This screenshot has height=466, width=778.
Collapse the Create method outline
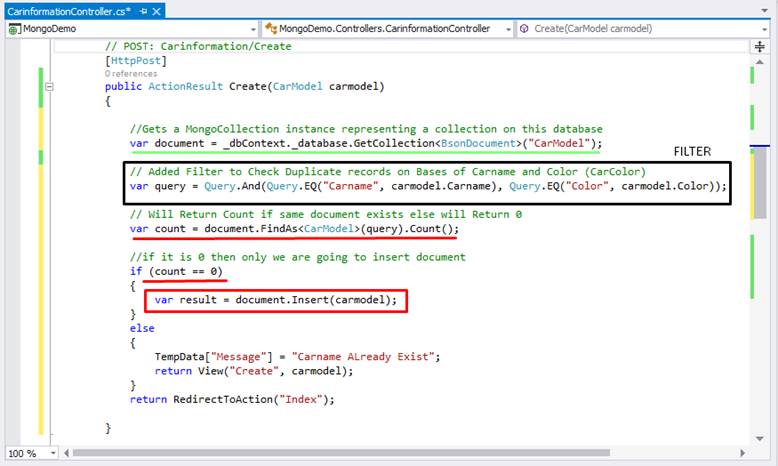pyautogui.click(x=49, y=86)
